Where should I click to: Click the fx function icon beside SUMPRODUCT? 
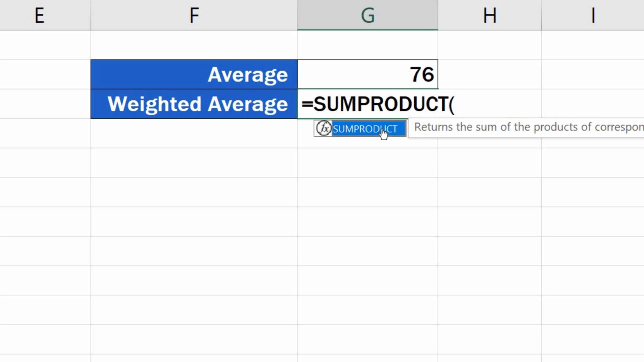(323, 129)
